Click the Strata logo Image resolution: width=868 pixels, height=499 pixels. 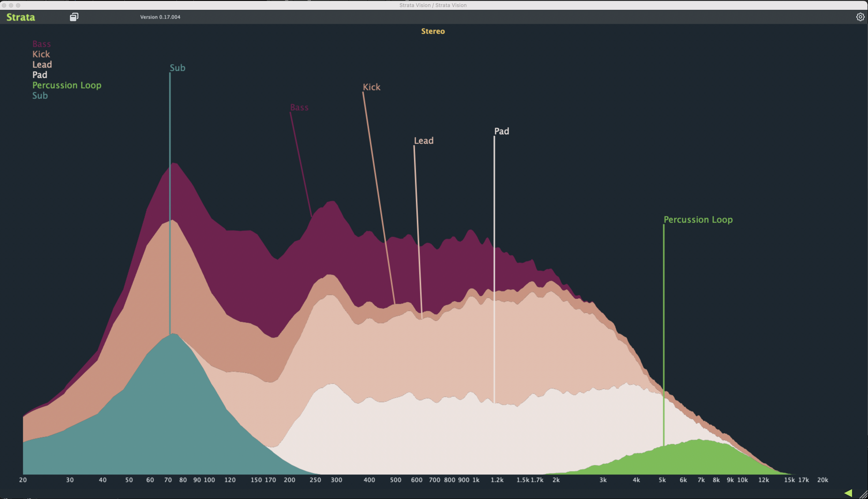(x=21, y=17)
